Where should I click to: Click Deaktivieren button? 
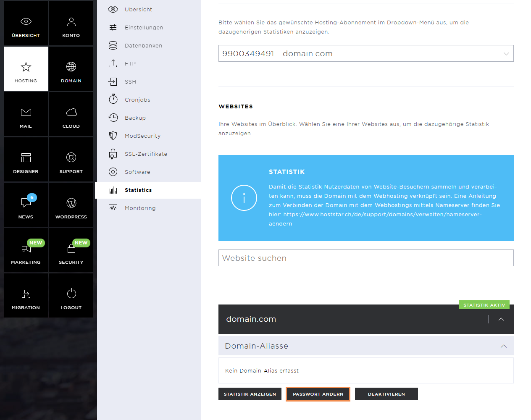tap(386, 394)
